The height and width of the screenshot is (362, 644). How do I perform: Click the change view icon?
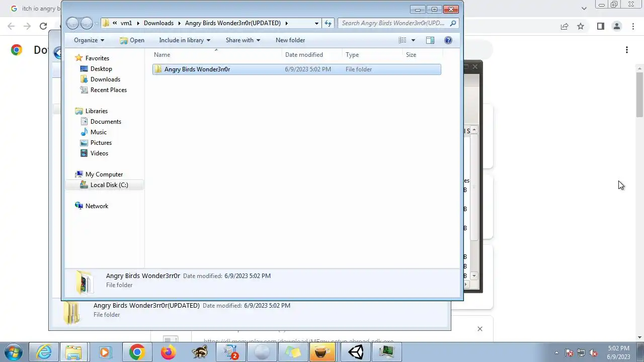403,40
